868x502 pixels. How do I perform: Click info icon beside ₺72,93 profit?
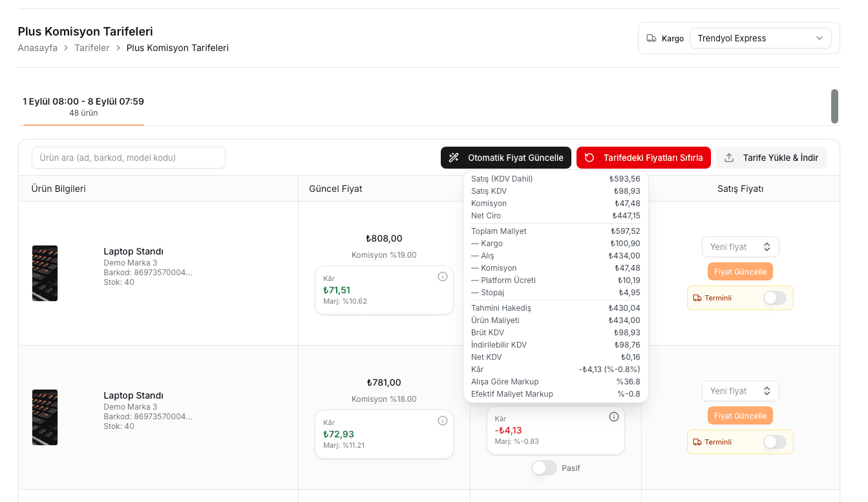(443, 421)
